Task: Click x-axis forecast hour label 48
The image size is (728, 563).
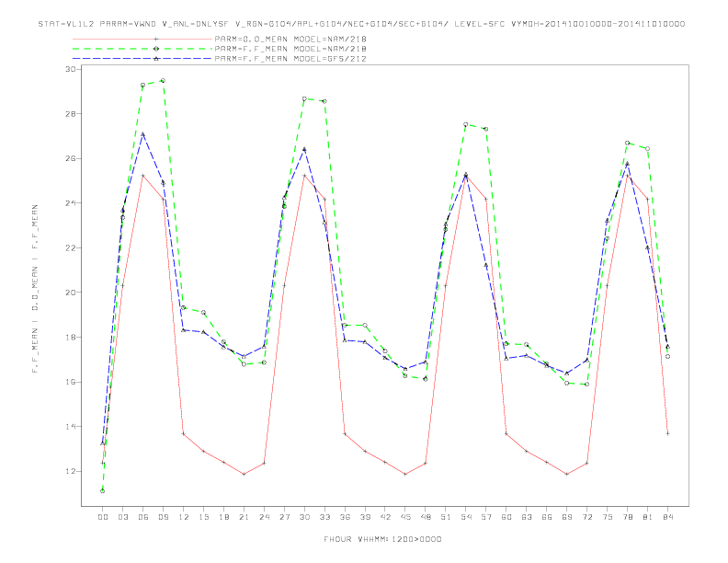Action: click(426, 517)
